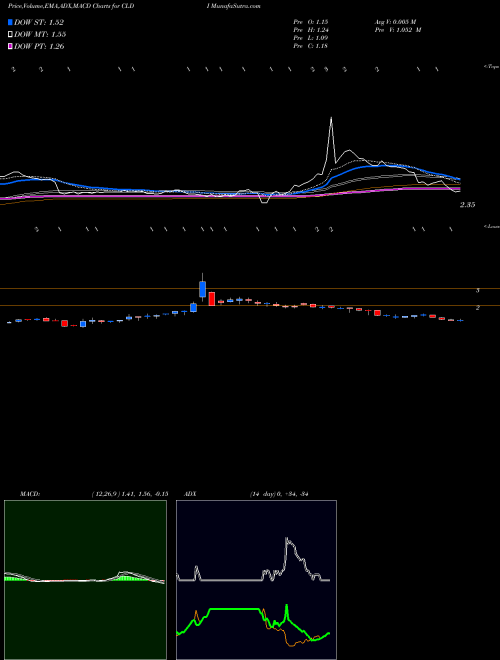Select the 'DOW PT: 1.26' legend label

tap(39, 47)
